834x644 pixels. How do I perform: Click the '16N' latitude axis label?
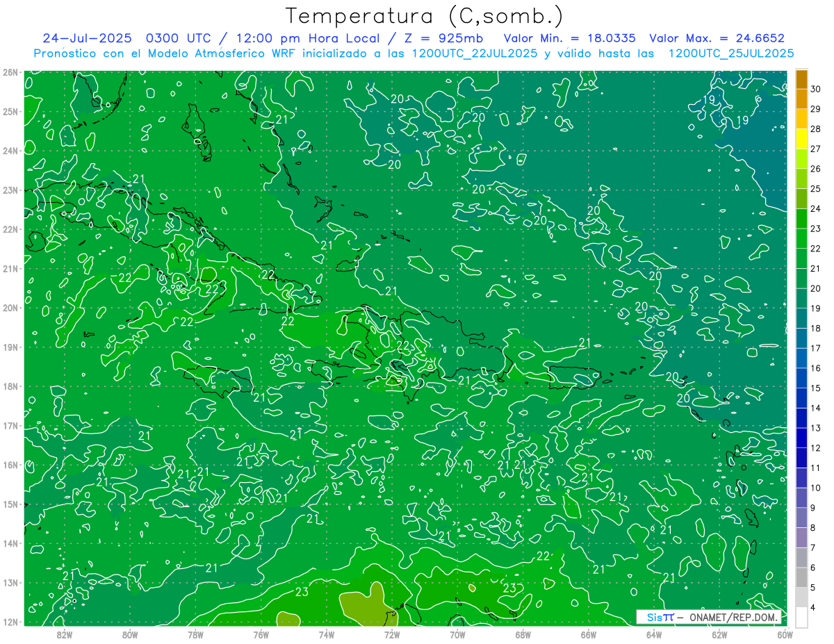[10, 465]
